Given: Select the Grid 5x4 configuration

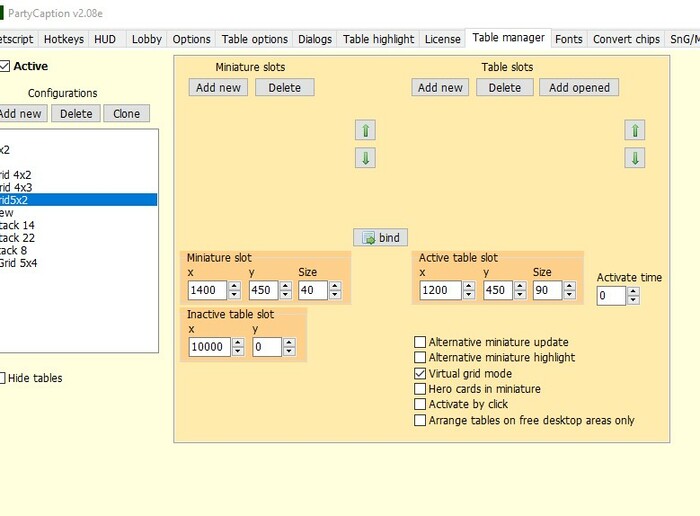Looking at the screenshot, I should (x=18, y=263).
